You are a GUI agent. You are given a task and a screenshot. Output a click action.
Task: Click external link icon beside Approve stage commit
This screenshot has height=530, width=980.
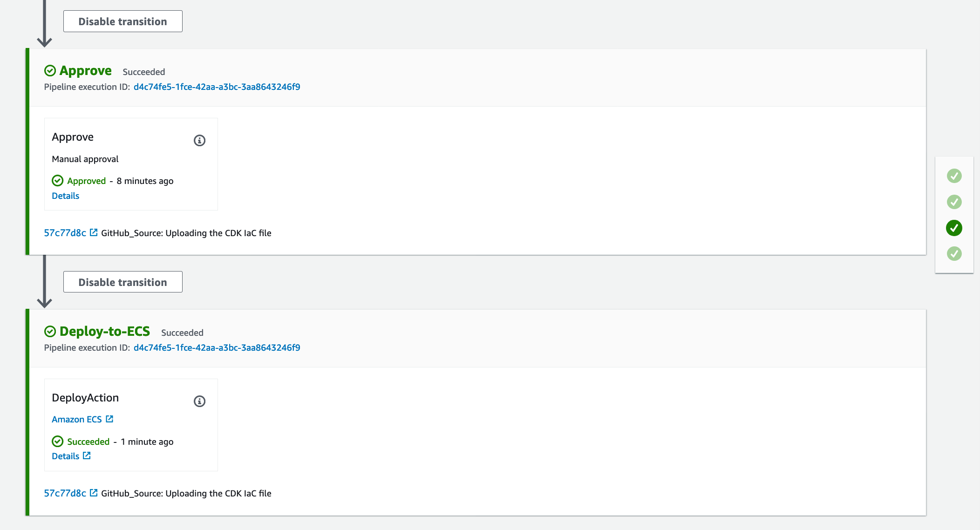tap(94, 232)
